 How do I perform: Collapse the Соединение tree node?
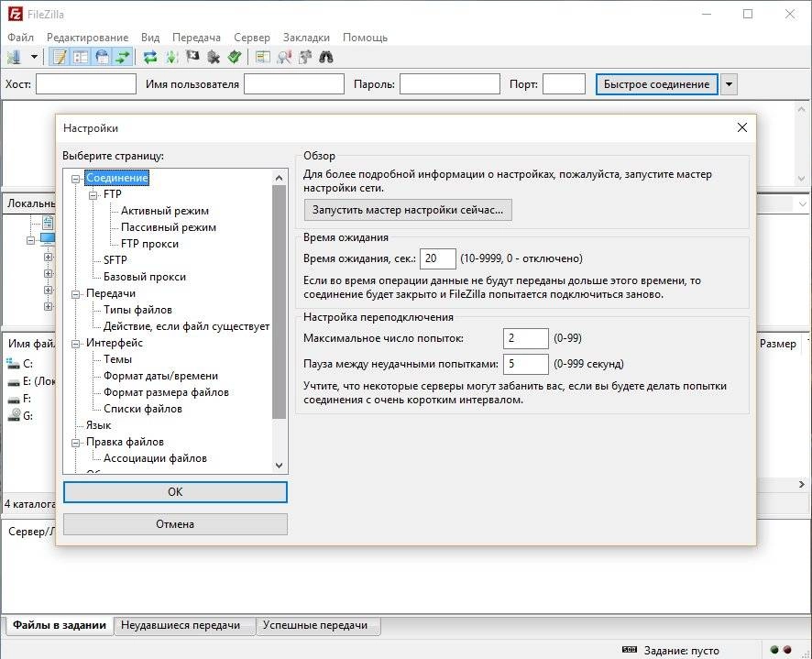pos(75,179)
